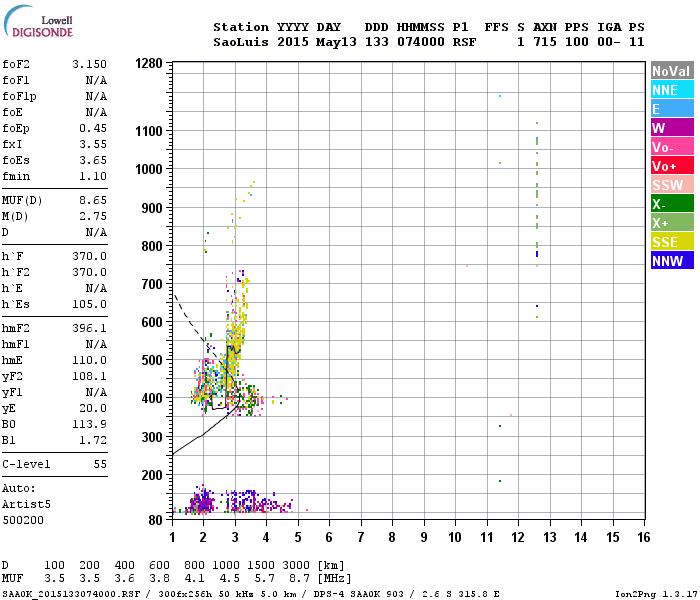The height and width of the screenshot is (600, 700).
Task: Click the yF2 value 108.1
Action: (90, 376)
